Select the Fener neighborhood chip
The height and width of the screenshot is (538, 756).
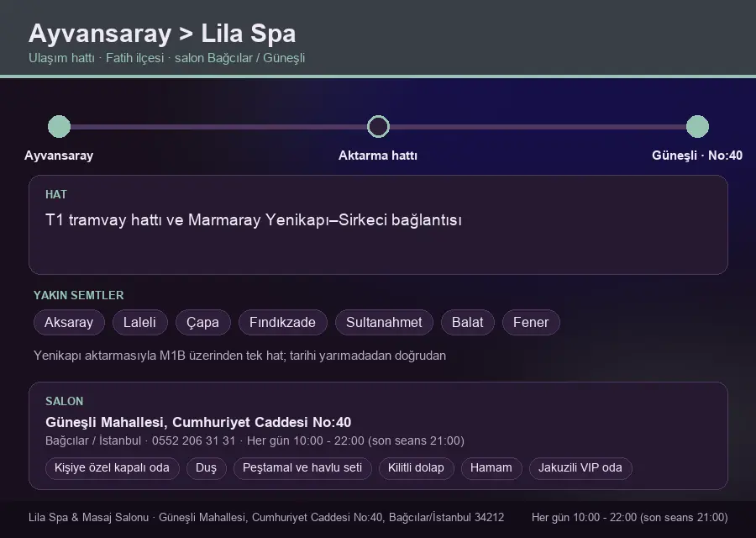pyautogui.click(x=531, y=322)
